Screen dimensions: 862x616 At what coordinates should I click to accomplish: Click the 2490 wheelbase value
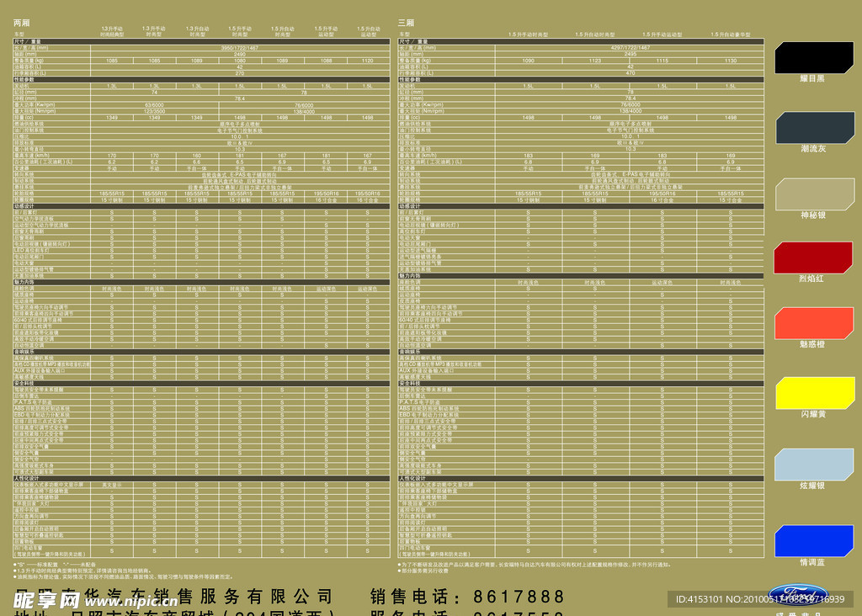240,55
